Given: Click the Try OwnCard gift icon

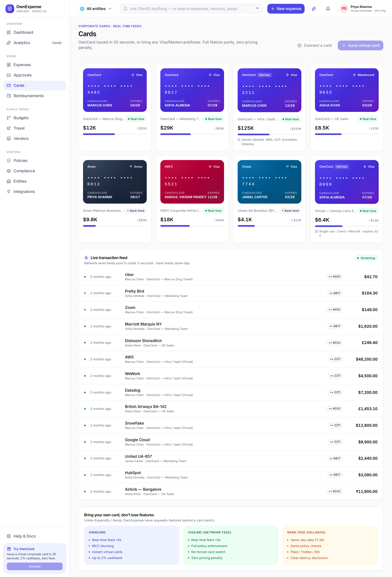Looking at the screenshot, I should pos(9,549).
